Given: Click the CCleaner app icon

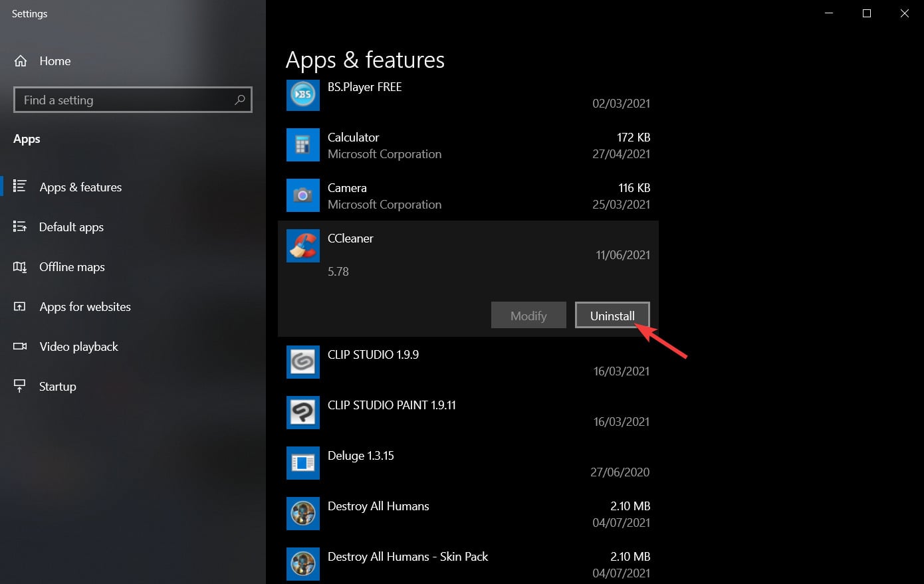Looking at the screenshot, I should click(x=302, y=246).
